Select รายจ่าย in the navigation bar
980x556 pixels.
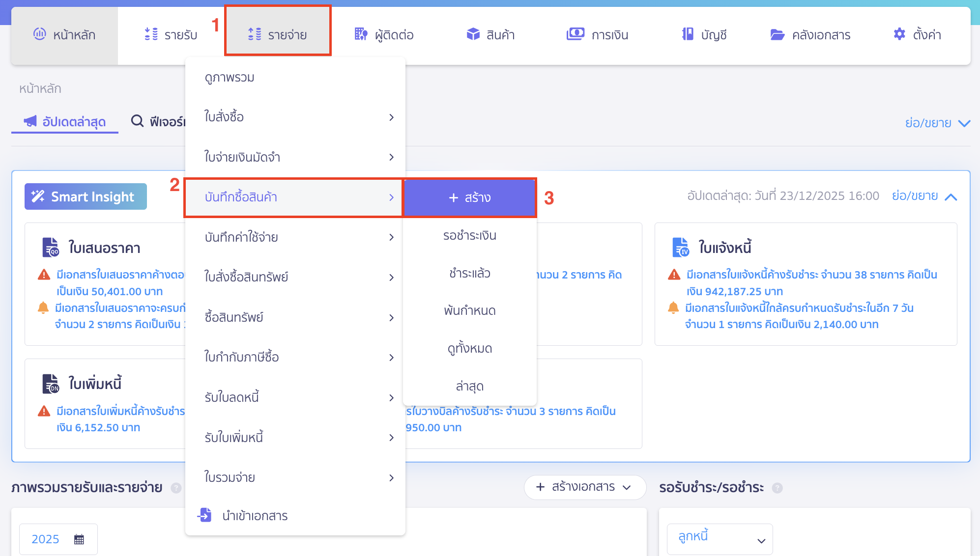278,34
